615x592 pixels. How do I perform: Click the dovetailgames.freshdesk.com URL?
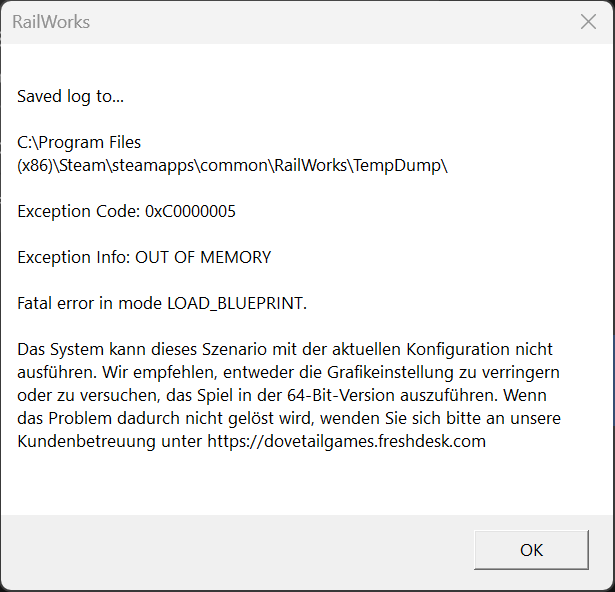coord(347,441)
